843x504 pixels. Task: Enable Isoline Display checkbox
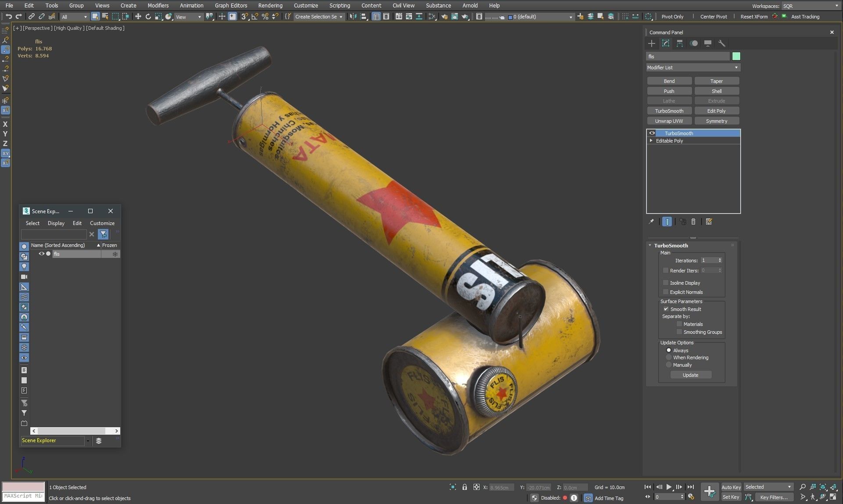(666, 283)
